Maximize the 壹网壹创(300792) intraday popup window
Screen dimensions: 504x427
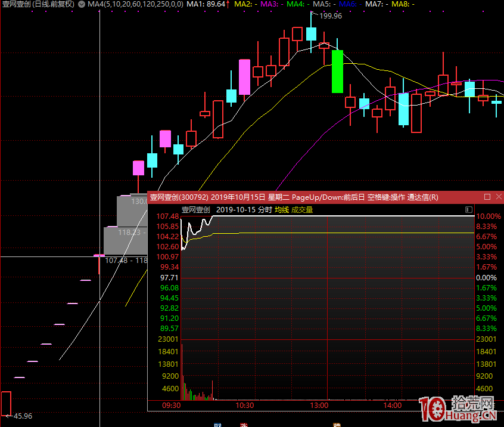click(487, 197)
